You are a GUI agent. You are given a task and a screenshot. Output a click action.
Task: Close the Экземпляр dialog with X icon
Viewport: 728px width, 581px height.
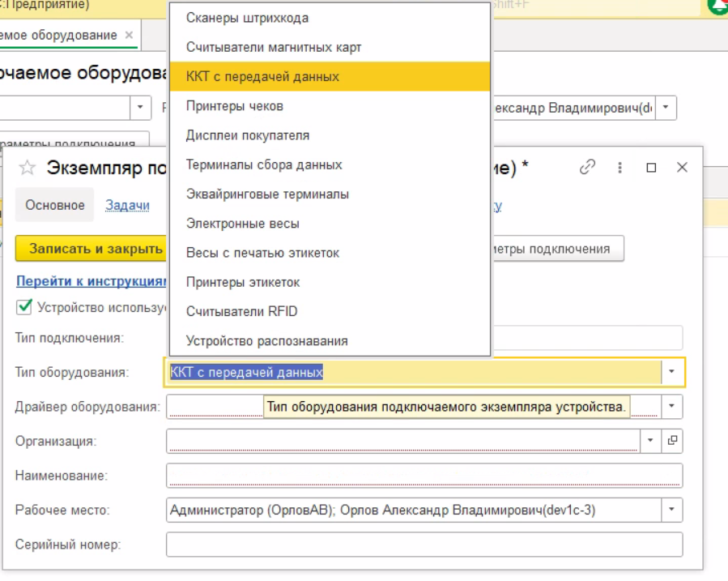point(682,168)
